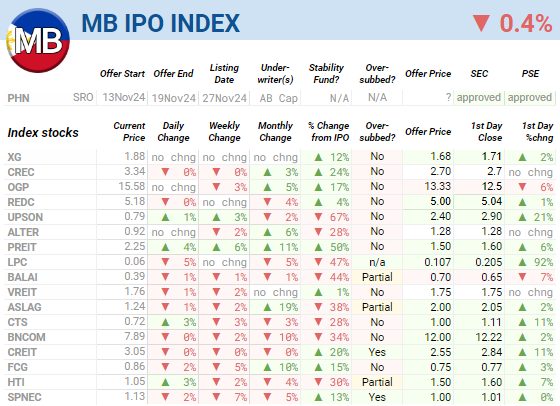Click SPNEC Yes oversubbed cell
This screenshot has width=560, height=406.
[x=377, y=397]
